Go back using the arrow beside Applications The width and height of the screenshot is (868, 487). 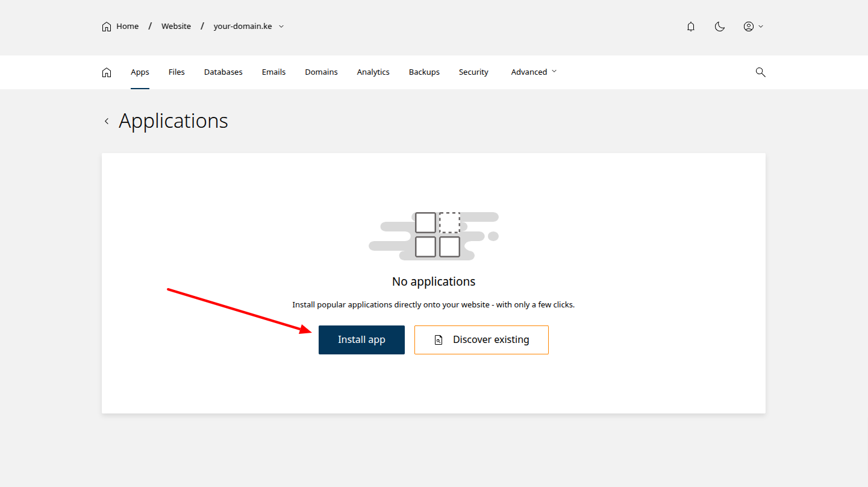tap(107, 121)
